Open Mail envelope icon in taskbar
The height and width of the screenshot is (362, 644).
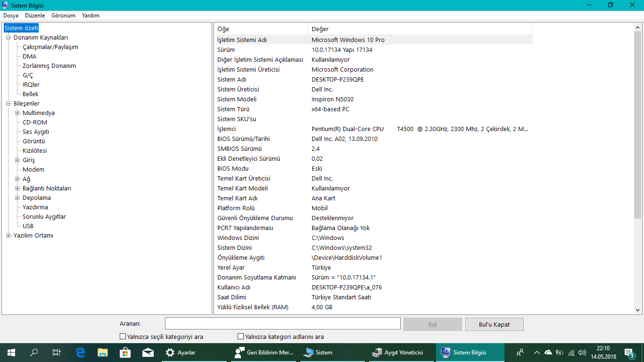tap(148, 352)
